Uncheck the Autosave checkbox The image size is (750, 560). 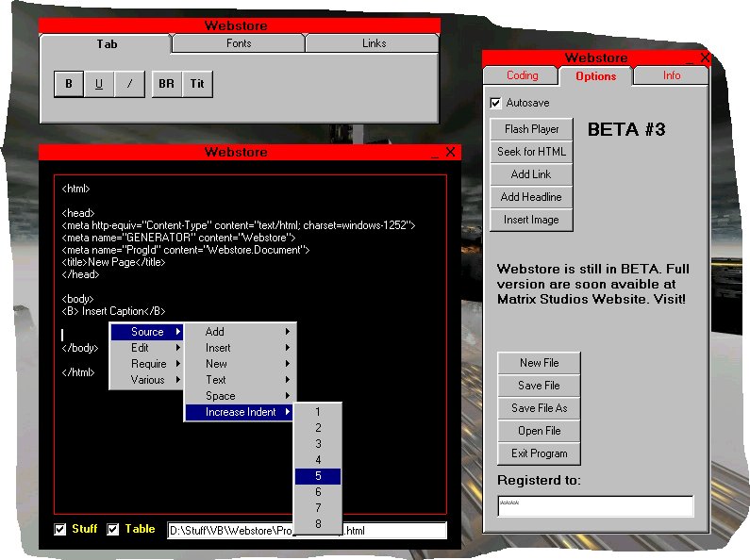click(x=495, y=103)
